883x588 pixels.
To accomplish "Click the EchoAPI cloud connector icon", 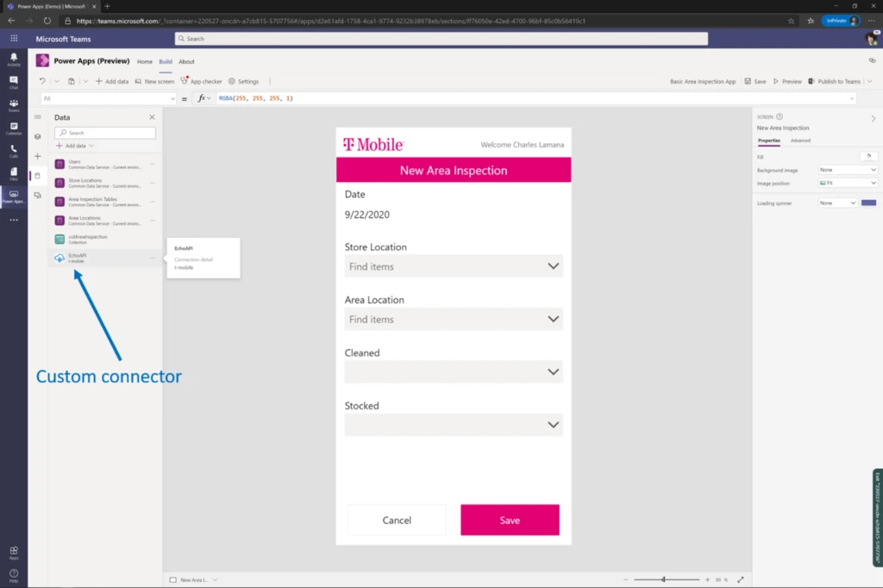I will point(59,257).
